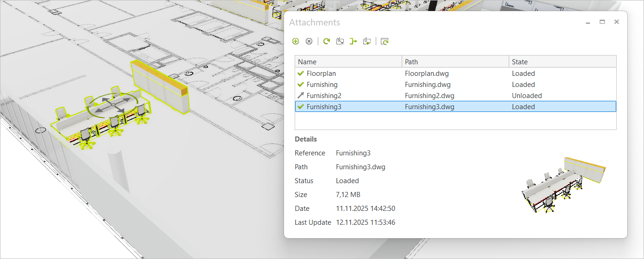Sort the list by the State column
The image size is (644, 259).
pos(562,62)
